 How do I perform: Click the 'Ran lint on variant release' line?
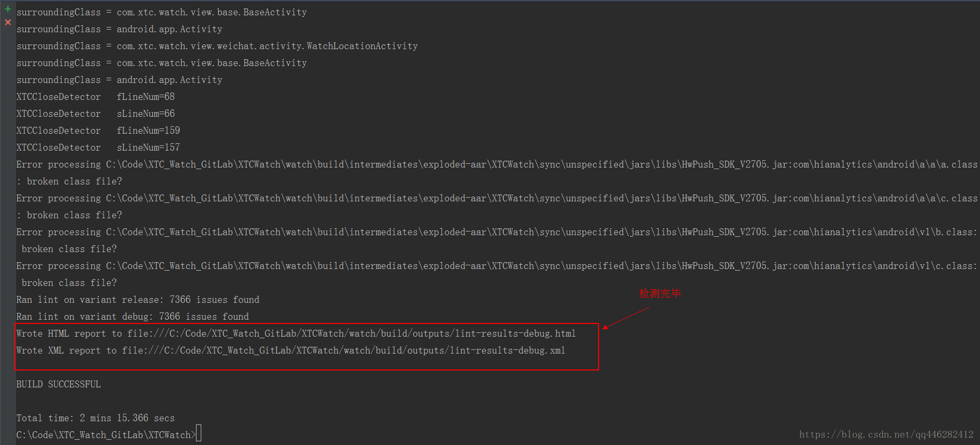point(137,300)
